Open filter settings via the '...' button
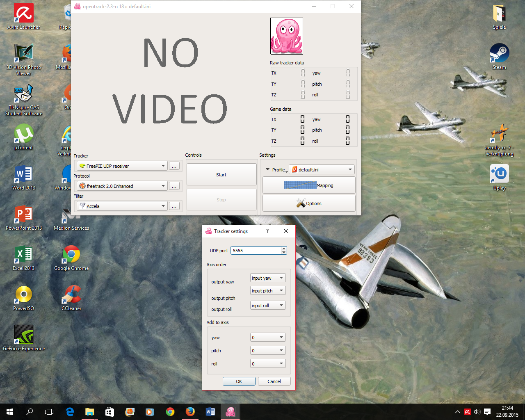This screenshot has height=420, width=525. [174, 206]
